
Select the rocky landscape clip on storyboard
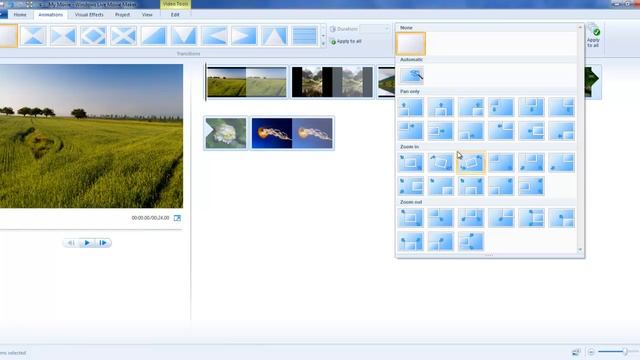click(332, 82)
